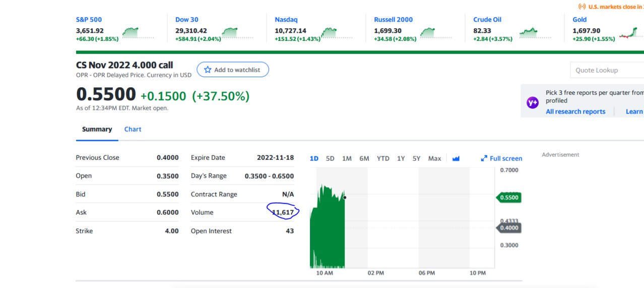Select the Max chart range
The image size is (644, 288).
pos(434,158)
